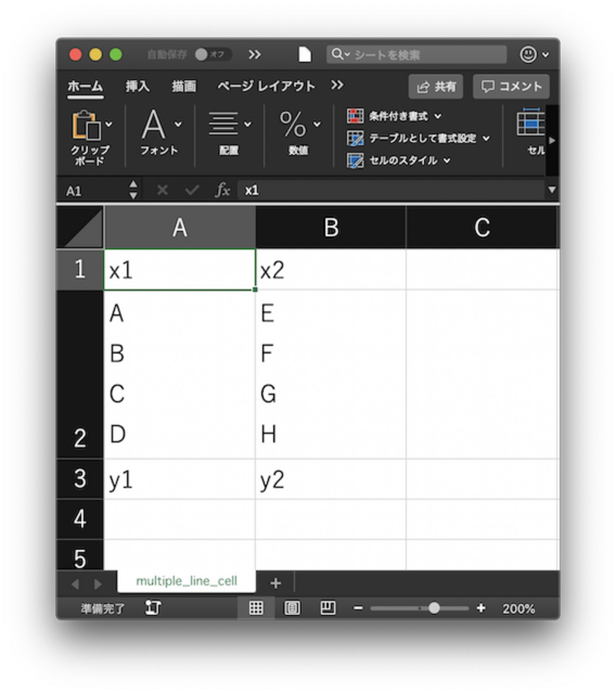Click cell B3 containing y2

coord(331,479)
